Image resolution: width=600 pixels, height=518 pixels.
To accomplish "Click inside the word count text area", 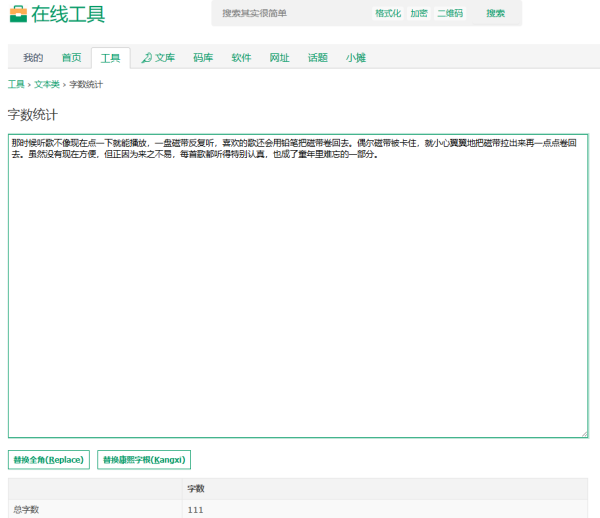I will tap(298, 286).
